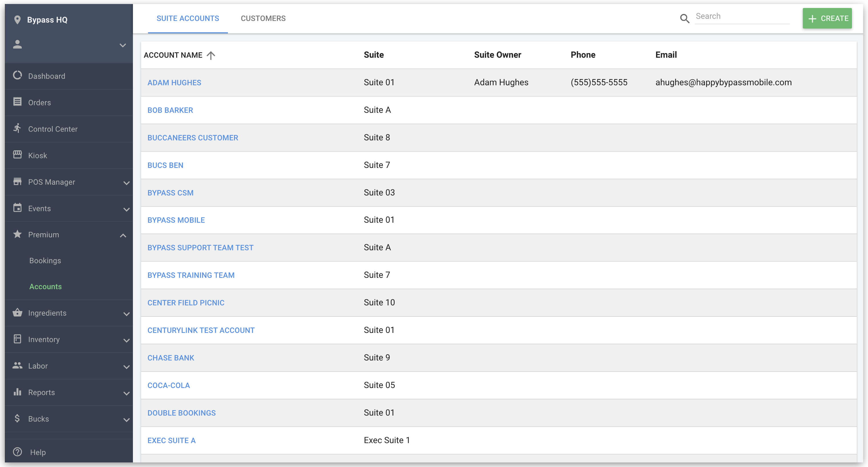Click the Labor people icon
Viewport: 868px width, 467px height.
[17, 365]
